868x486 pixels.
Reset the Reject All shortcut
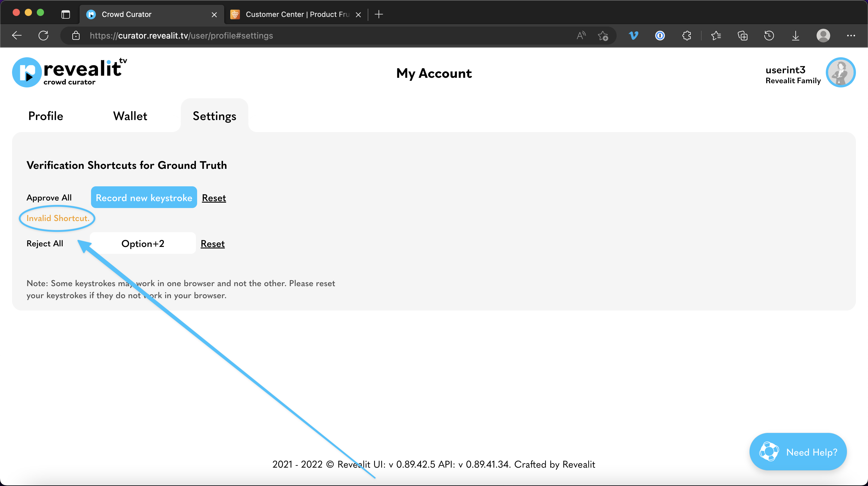[212, 244]
